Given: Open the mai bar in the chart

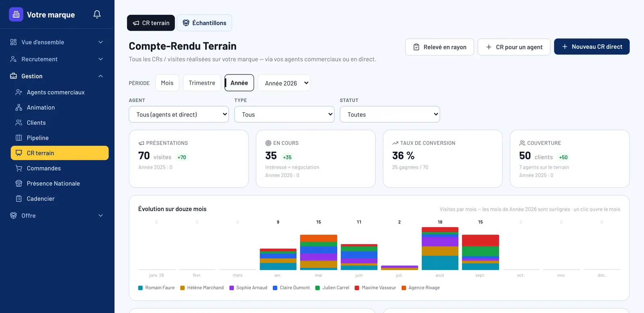Looking at the screenshot, I should coord(318,252).
